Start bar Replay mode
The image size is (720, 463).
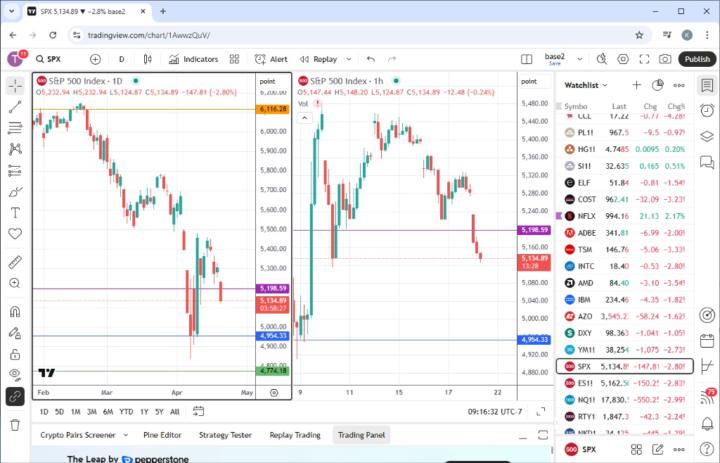pos(319,59)
